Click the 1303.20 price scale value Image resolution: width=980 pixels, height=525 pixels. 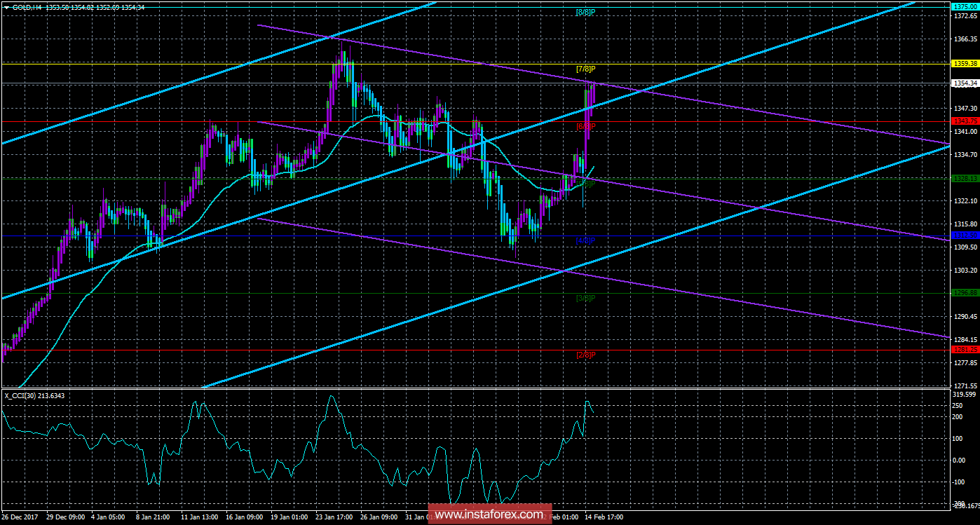(965, 271)
